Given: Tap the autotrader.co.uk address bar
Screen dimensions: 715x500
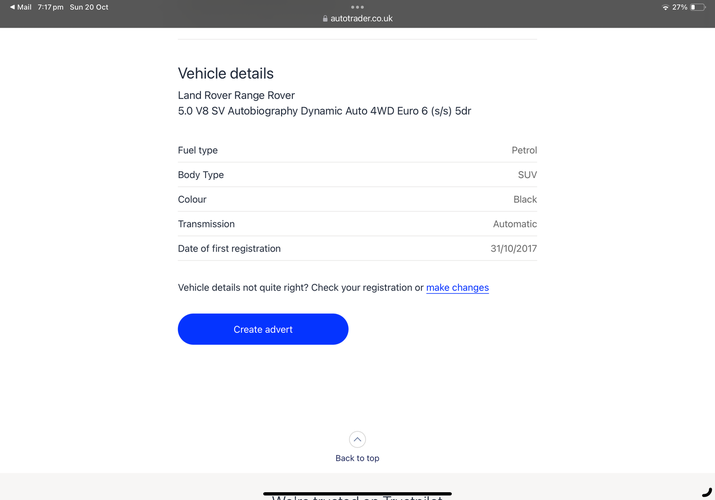Looking at the screenshot, I should point(358,19).
